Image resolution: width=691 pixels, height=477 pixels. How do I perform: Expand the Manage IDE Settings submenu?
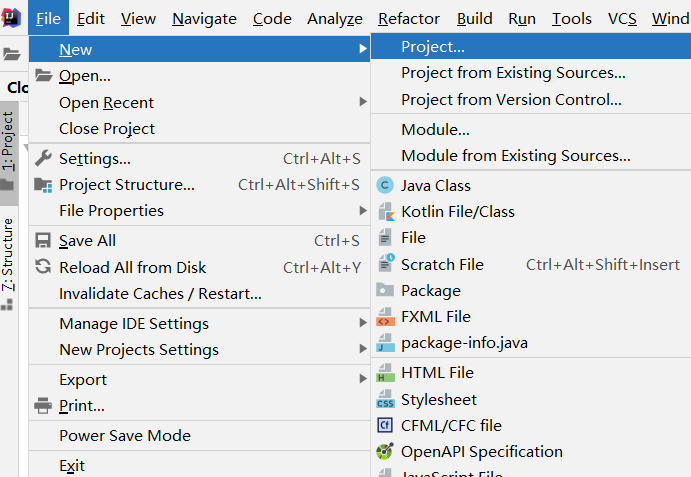(x=363, y=323)
